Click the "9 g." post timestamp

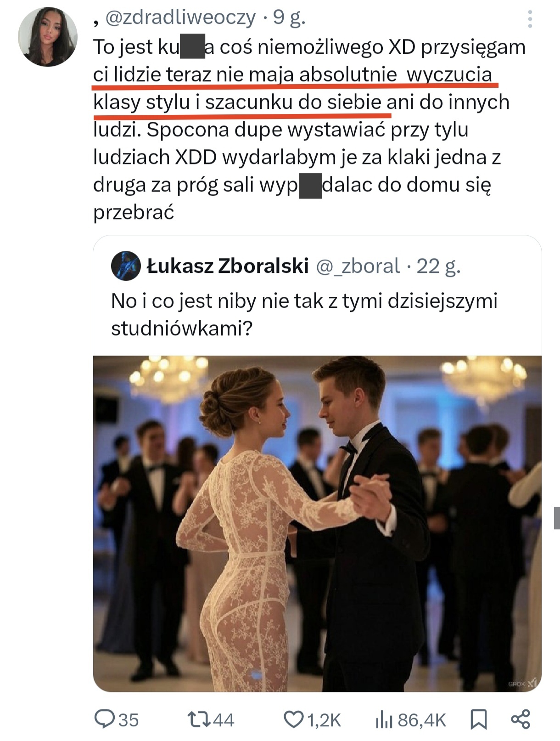pyautogui.click(x=290, y=17)
